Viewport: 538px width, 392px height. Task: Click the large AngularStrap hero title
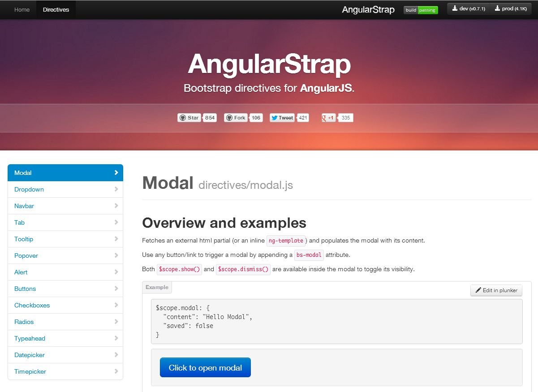point(269,64)
